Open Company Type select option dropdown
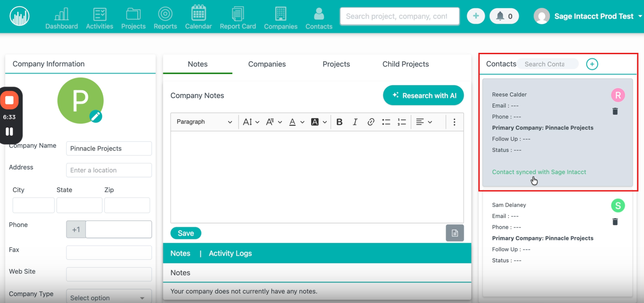The image size is (644, 303). [x=109, y=297]
